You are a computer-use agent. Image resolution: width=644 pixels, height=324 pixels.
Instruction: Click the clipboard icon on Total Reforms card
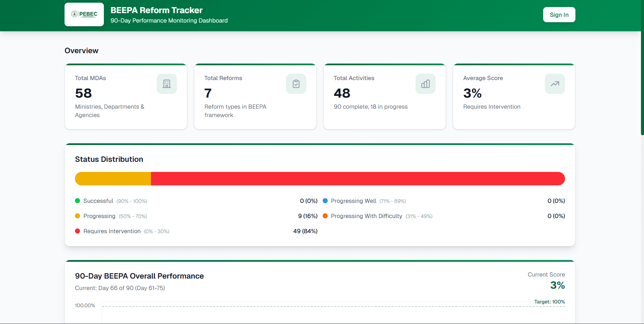pyautogui.click(x=296, y=84)
